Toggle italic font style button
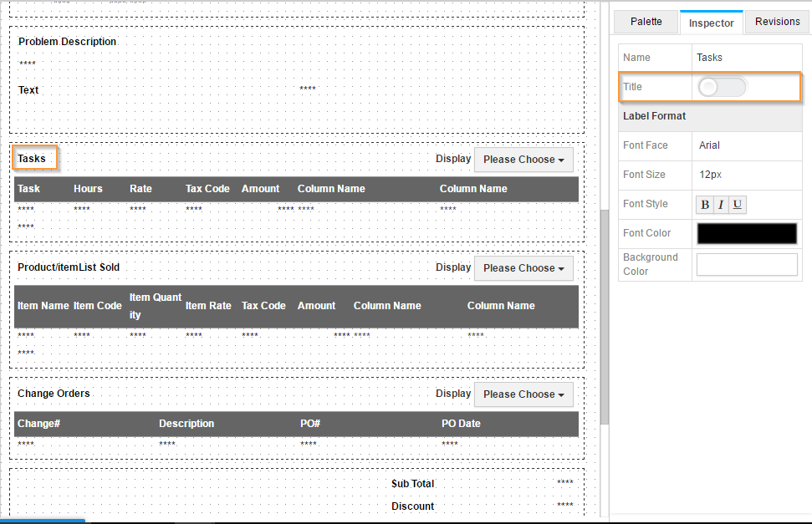The width and height of the screenshot is (812, 524). click(x=721, y=205)
